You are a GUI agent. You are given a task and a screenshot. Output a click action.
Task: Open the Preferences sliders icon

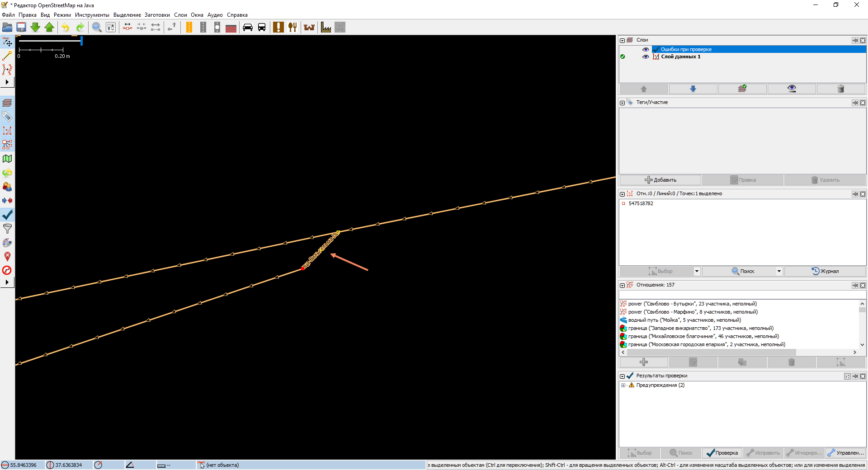coord(111,27)
